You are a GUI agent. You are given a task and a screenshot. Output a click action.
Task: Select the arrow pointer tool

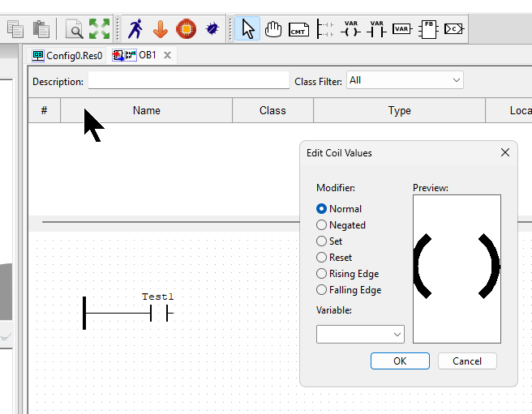click(x=248, y=29)
